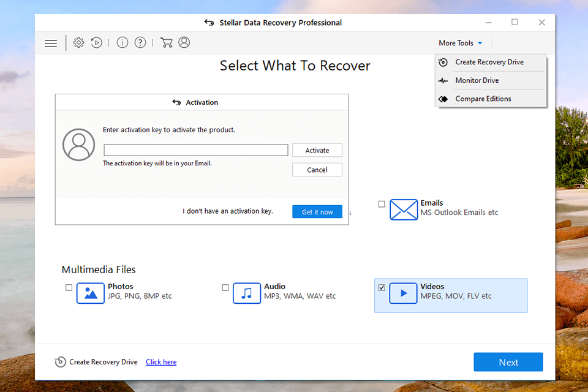The width and height of the screenshot is (588, 392).
Task: Select Compare Editions menu item
Action: tap(483, 99)
